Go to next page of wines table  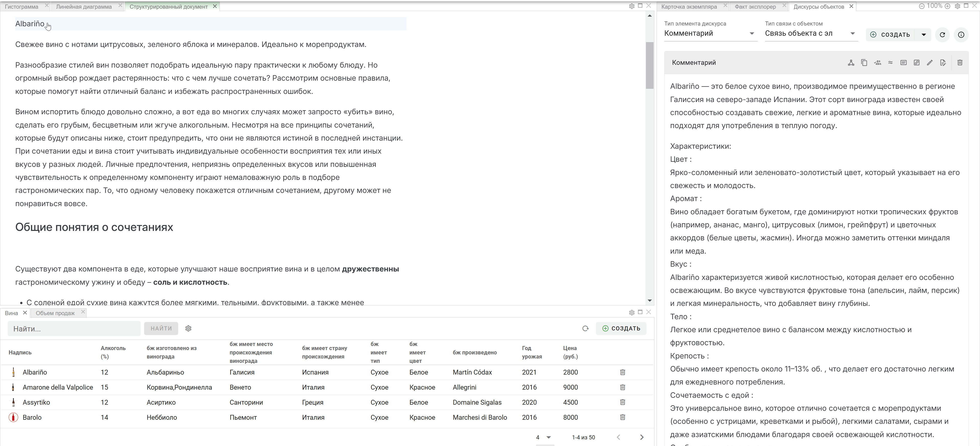(x=642, y=437)
